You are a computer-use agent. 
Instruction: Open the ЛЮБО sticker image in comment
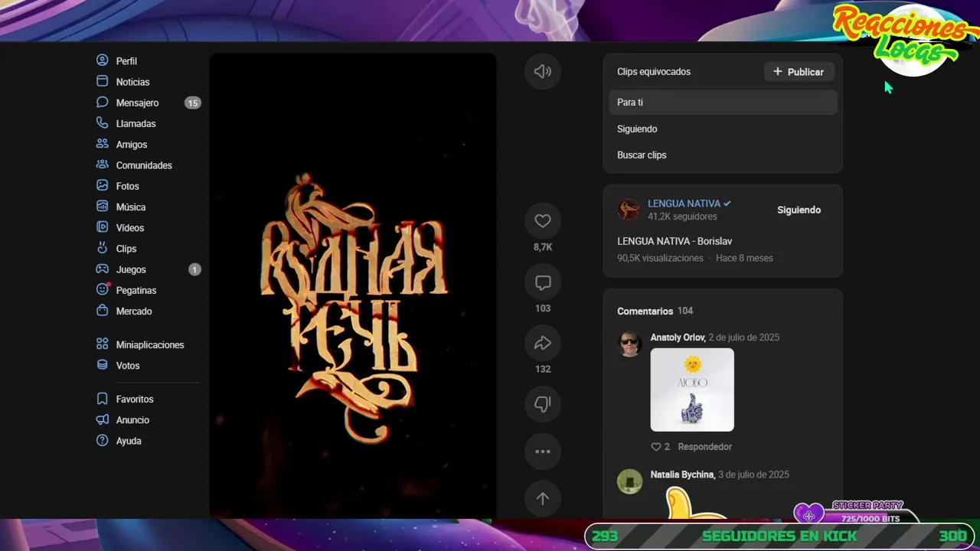(692, 390)
